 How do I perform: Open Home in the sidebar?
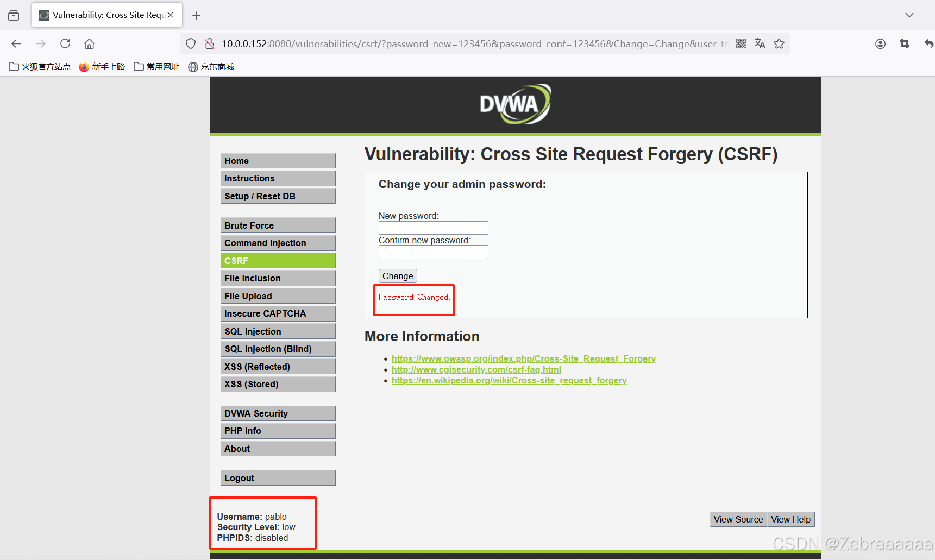click(278, 161)
